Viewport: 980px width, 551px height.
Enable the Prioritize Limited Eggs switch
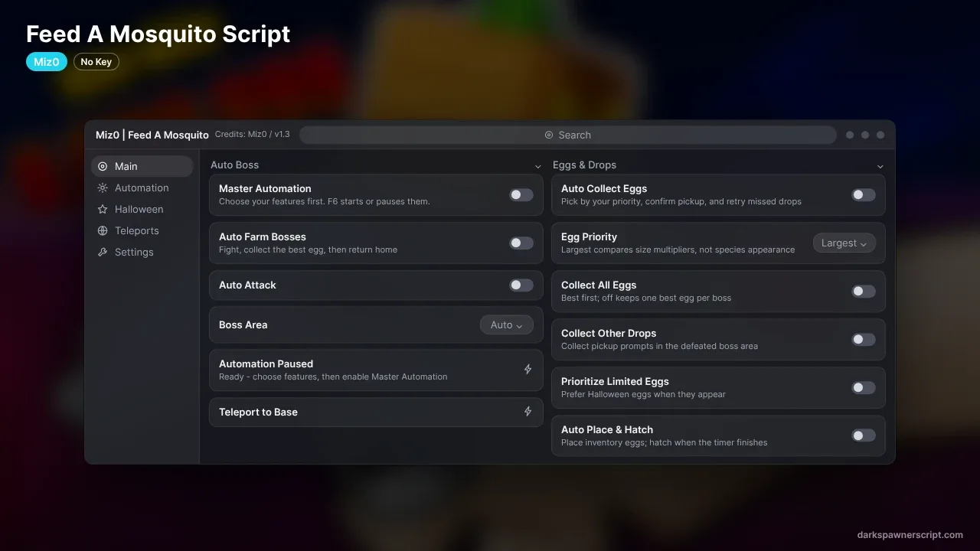pos(864,388)
